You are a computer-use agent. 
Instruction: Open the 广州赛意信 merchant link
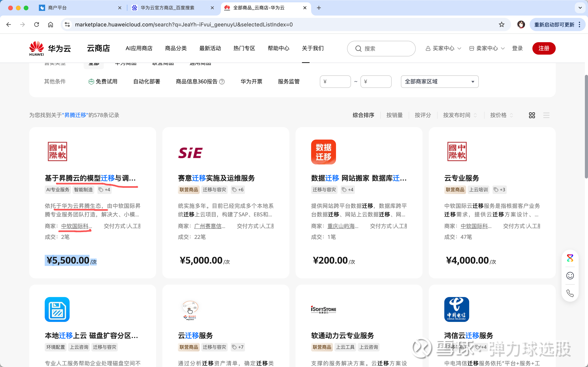[x=210, y=226]
